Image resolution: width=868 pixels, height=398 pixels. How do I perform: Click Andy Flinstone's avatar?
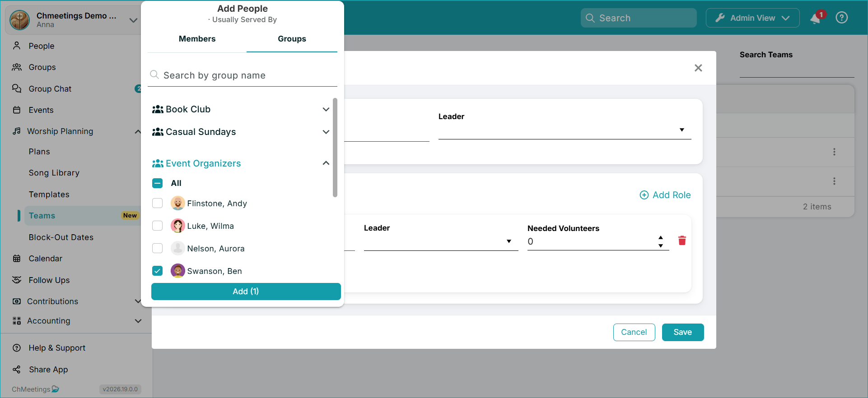pos(178,203)
